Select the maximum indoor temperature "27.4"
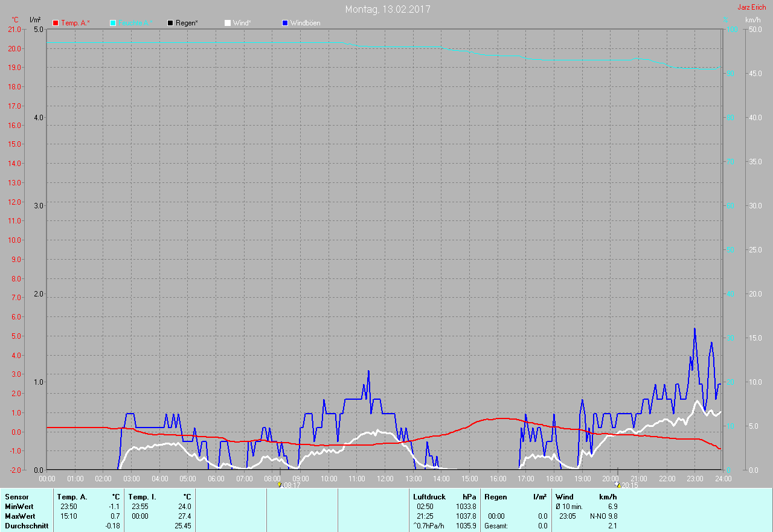The width and height of the screenshot is (773, 532). 185,516
